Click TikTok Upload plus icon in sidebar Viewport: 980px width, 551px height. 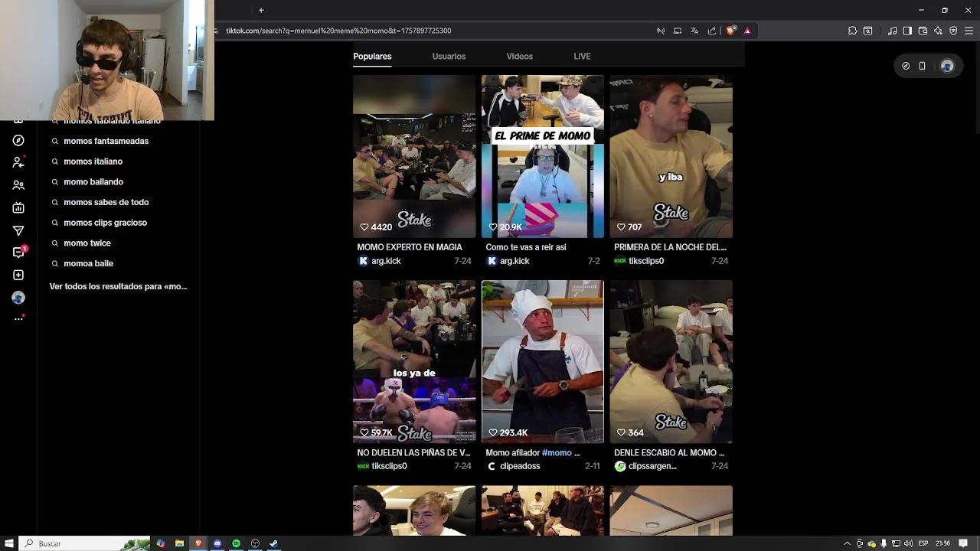pos(18,275)
